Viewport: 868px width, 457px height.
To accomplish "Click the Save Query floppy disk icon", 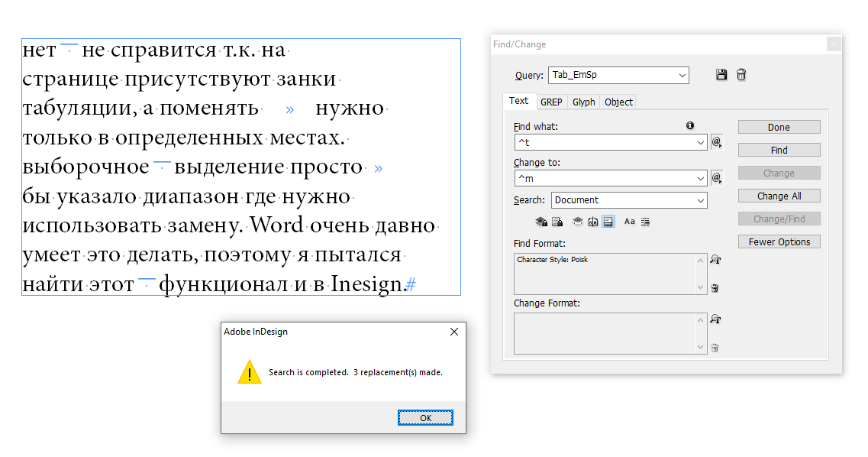I will point(721,75).
